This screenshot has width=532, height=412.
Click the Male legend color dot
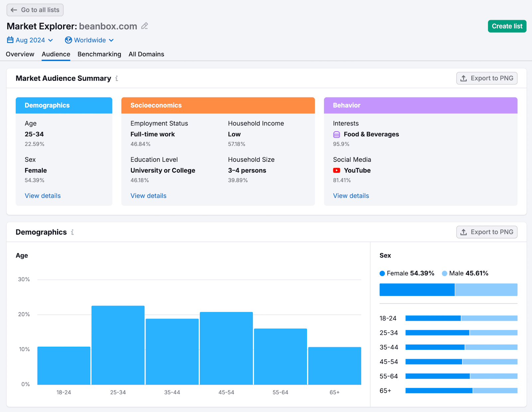pyautogui.click(x=445, y=274)
